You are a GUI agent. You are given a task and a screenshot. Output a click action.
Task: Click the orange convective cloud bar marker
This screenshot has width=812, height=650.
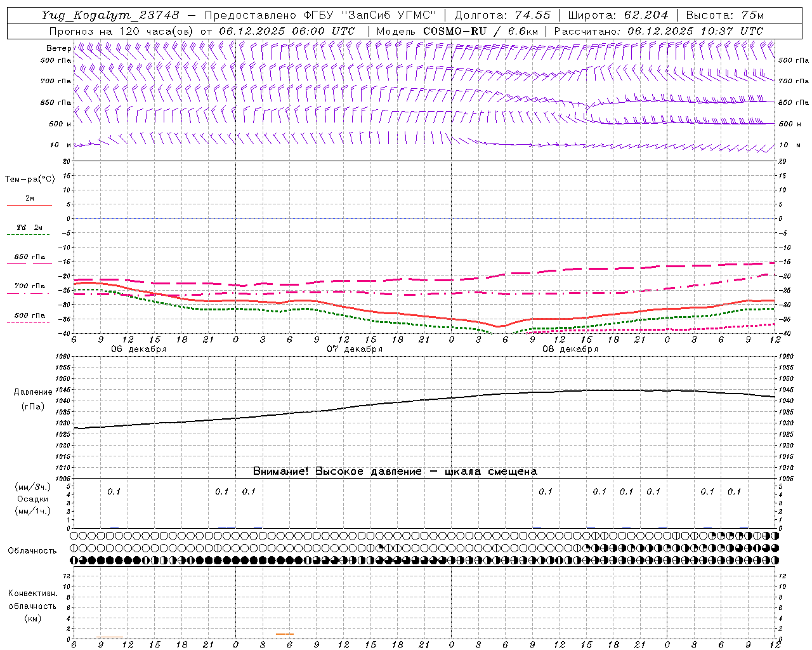pos(285,634)
